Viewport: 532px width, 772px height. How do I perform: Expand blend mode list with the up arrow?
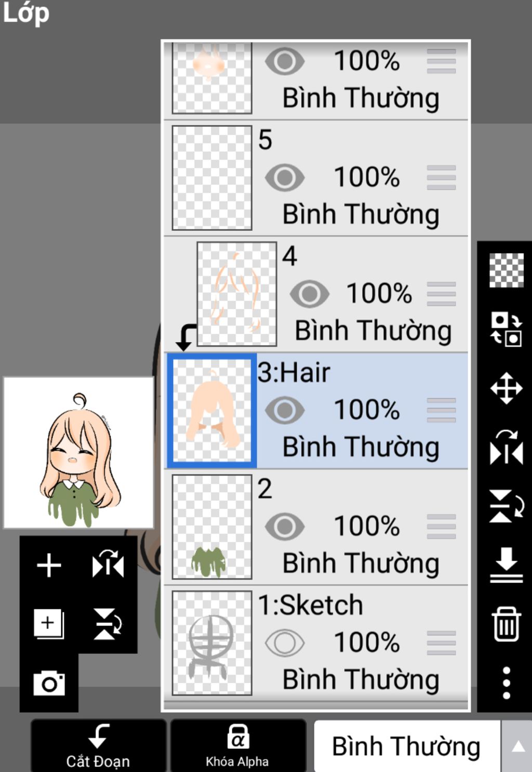[x=518, y=747]
